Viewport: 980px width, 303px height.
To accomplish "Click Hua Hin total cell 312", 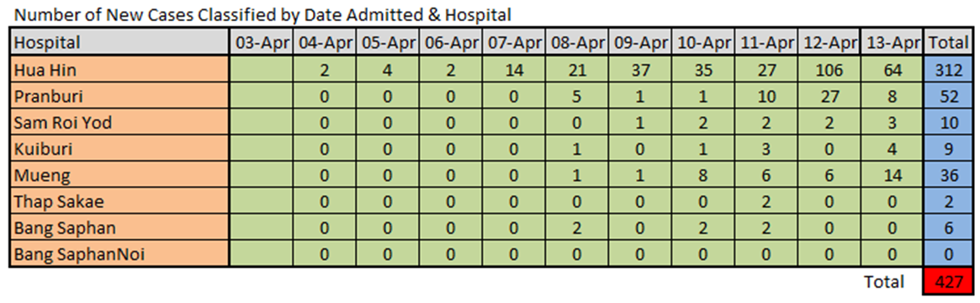I will pyautogui.click(x=947, y=71).
